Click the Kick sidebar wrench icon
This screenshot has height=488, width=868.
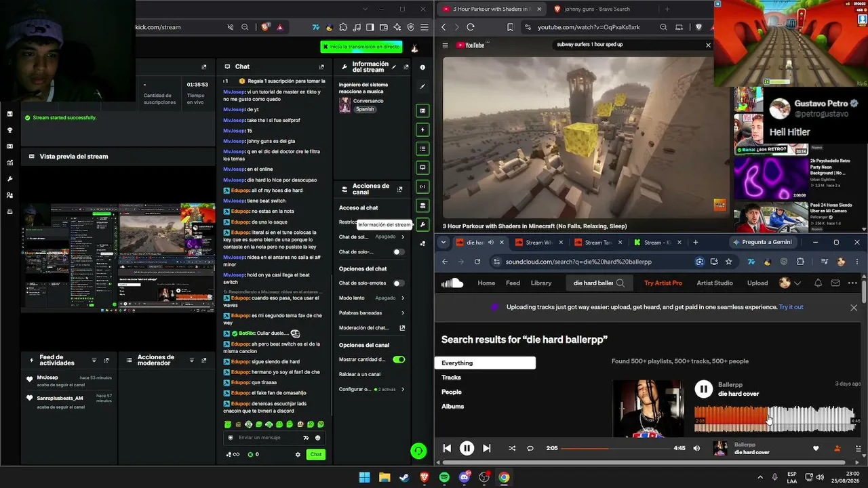pyautogui.click(x=422, y=224)
